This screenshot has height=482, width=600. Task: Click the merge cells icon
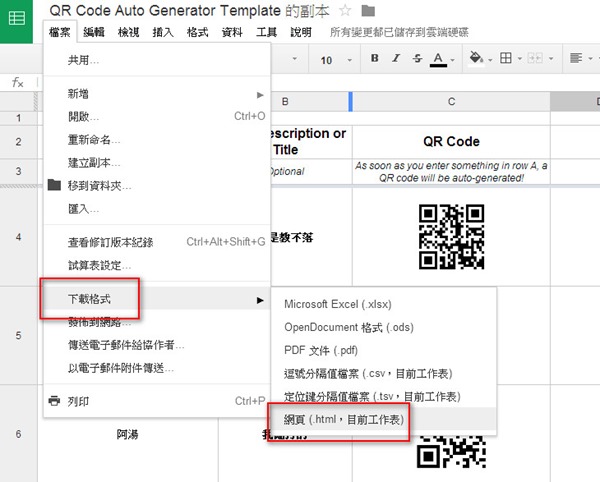535,58
